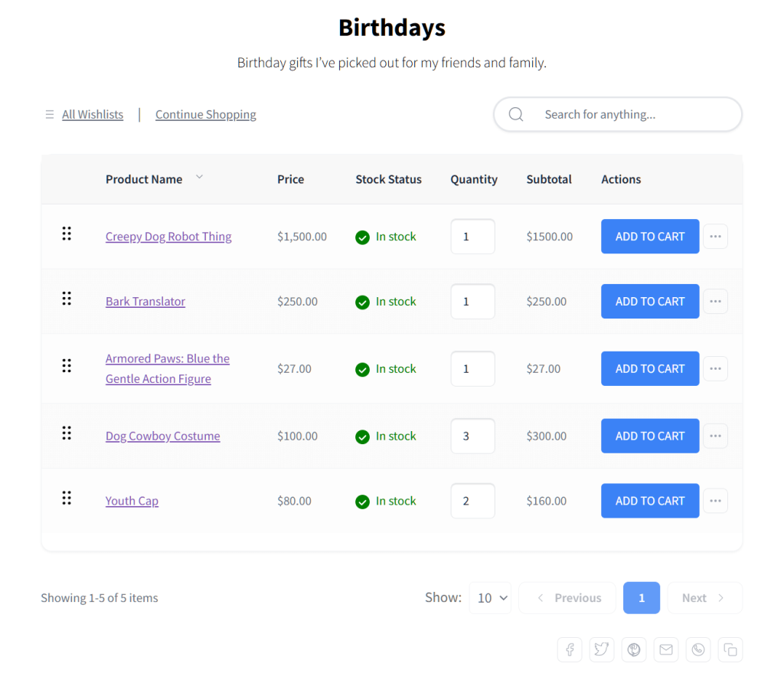
Task: Go to the All Wishlists page
Action: click(92, 114)
